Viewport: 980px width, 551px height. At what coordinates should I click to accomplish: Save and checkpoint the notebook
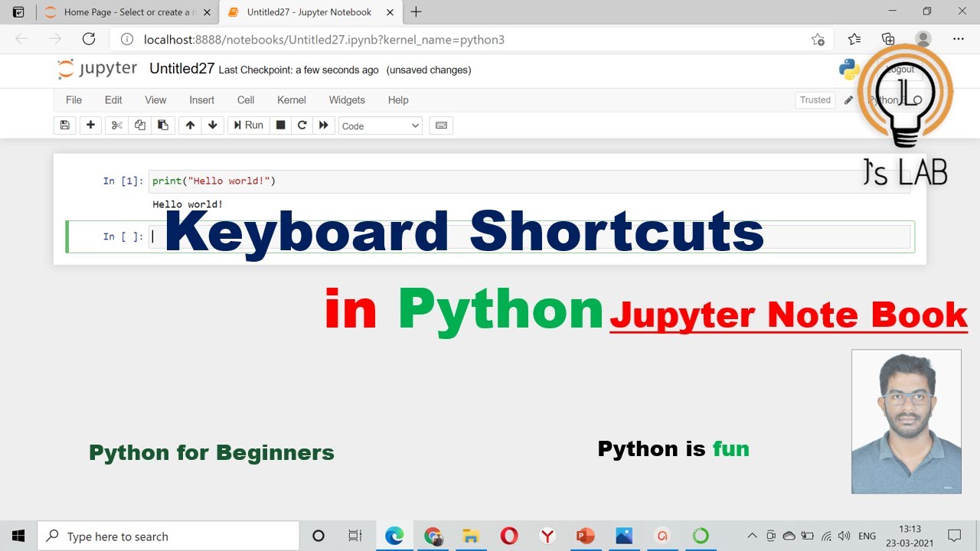click(65, 126)
